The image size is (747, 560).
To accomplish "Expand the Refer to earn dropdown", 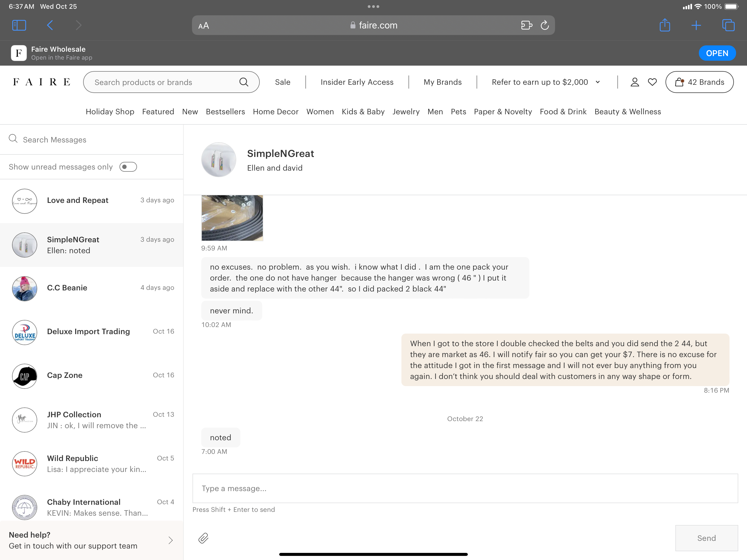I will (597, 82).
